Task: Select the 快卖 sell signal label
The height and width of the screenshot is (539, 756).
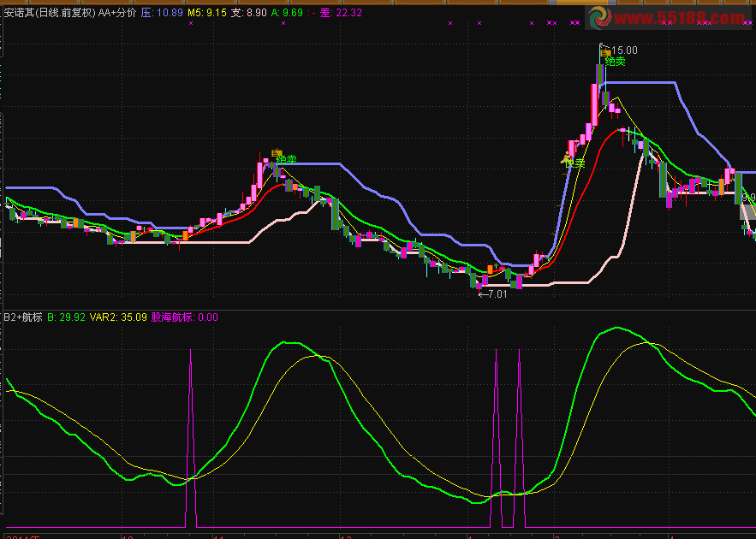Action: (x=575, y=163)
